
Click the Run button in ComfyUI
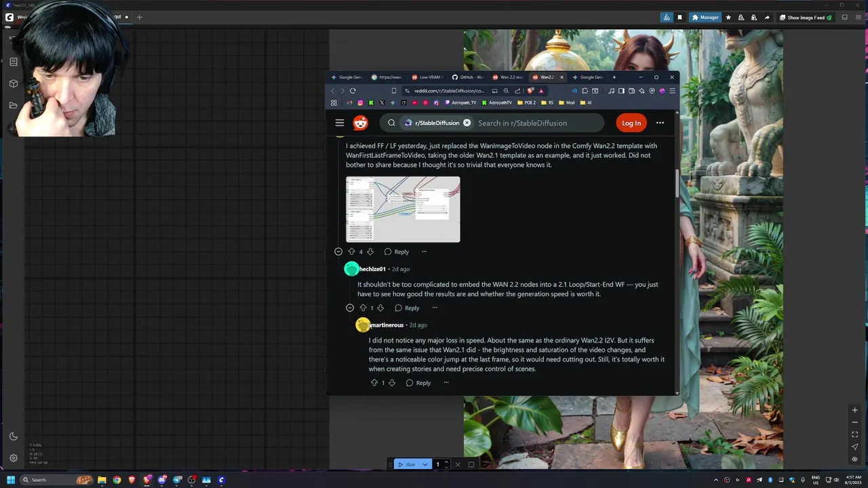coord(408,464)
